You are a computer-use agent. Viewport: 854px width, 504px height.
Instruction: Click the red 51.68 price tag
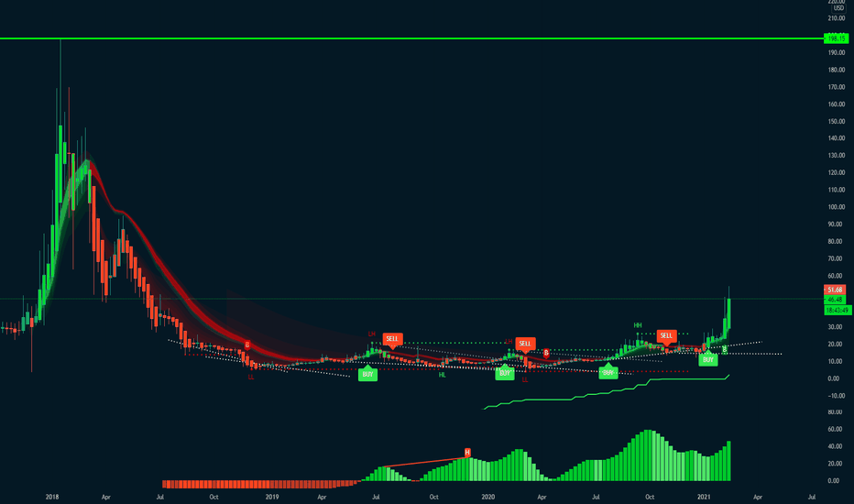click(835, 290)
